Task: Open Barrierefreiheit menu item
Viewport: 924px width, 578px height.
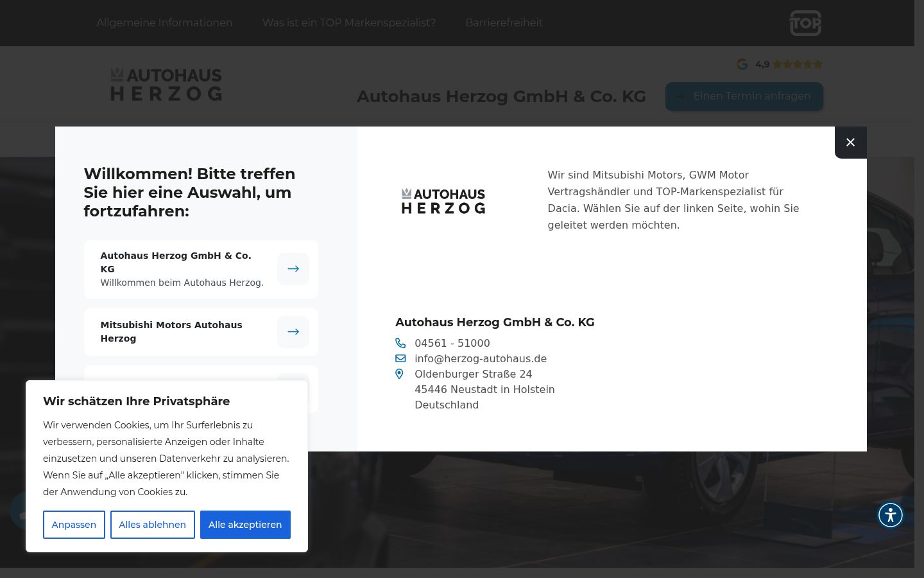Action: 504,22
